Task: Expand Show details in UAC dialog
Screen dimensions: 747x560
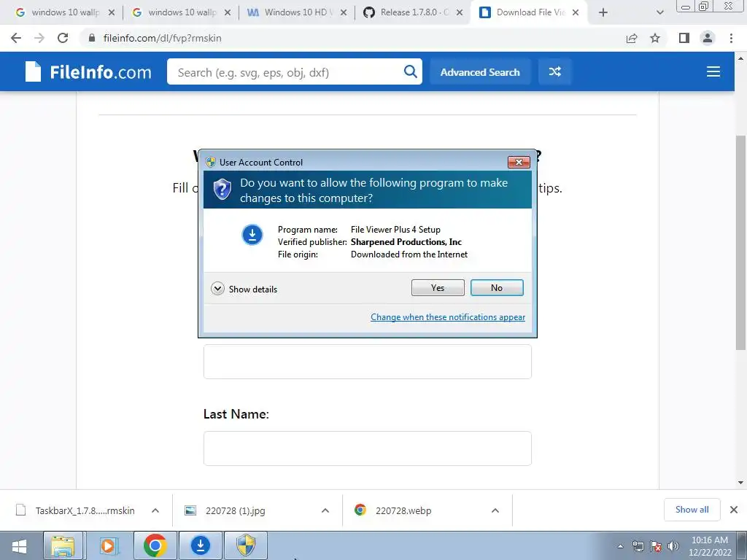Action: point(244,289)
